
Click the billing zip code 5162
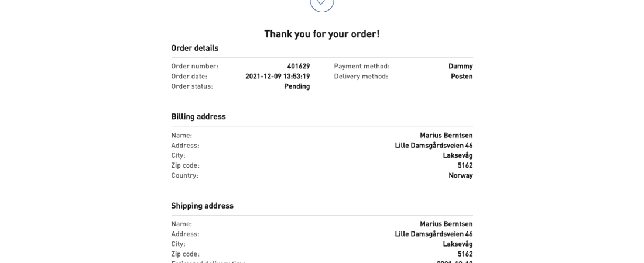tap(465, 165)
